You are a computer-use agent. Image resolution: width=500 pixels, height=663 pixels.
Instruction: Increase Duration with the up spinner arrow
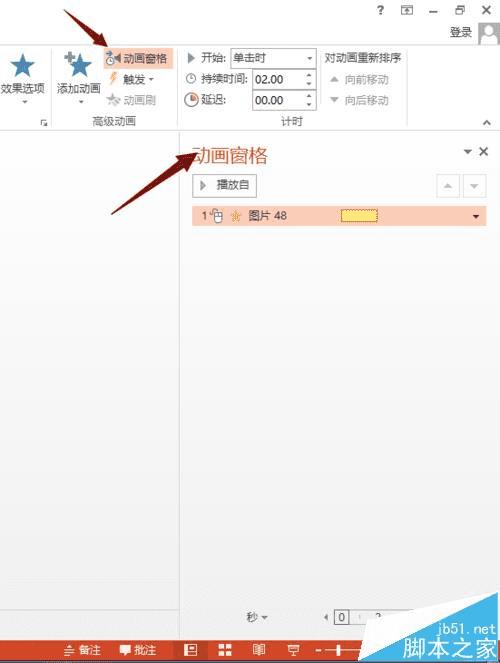tap(309, 75)
